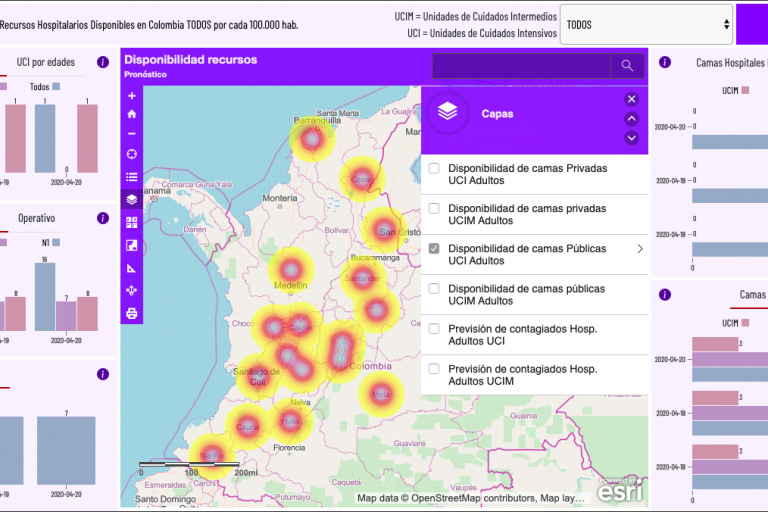This screenshot has height=512, width=768.
Task: Zoom in on the map with plus icon
Action: point(132,96)
